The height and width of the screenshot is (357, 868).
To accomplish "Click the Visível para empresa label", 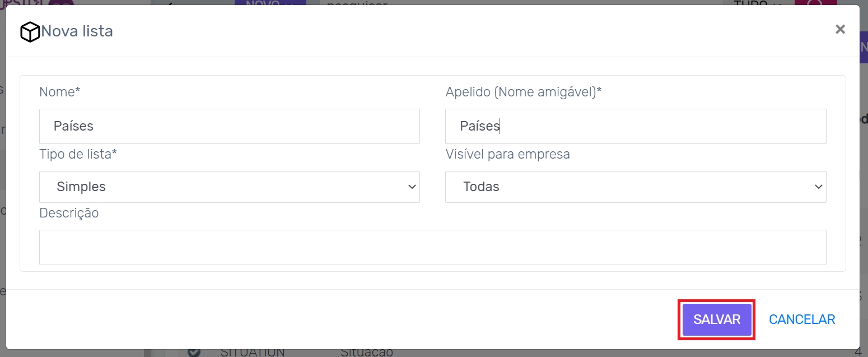I will 507,154.
